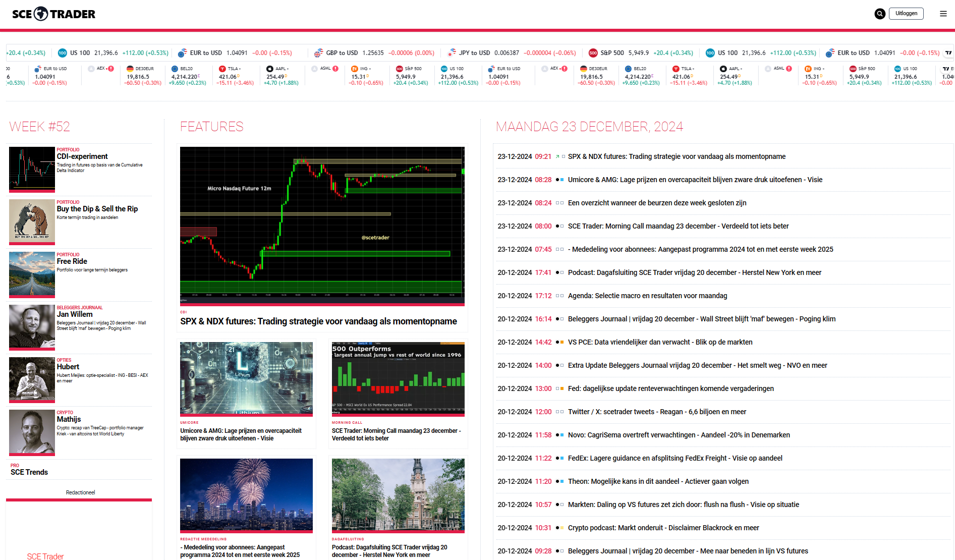Open the hamburger menu
Image resolution: width=955 pixels, height=560 pixels.
point(943,14)
